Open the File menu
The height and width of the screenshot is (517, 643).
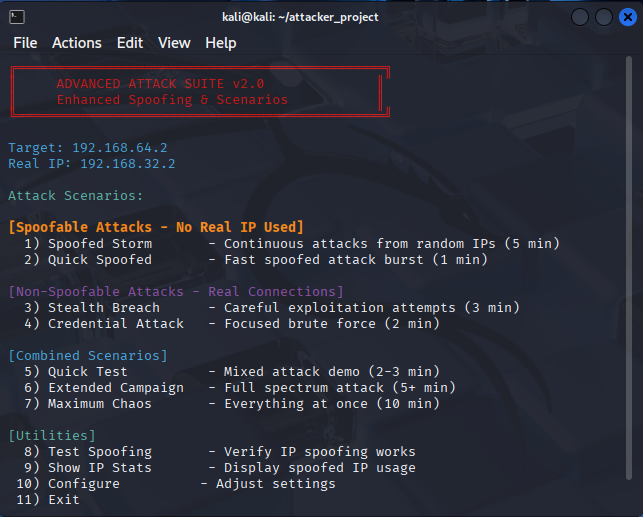(25, 43)
